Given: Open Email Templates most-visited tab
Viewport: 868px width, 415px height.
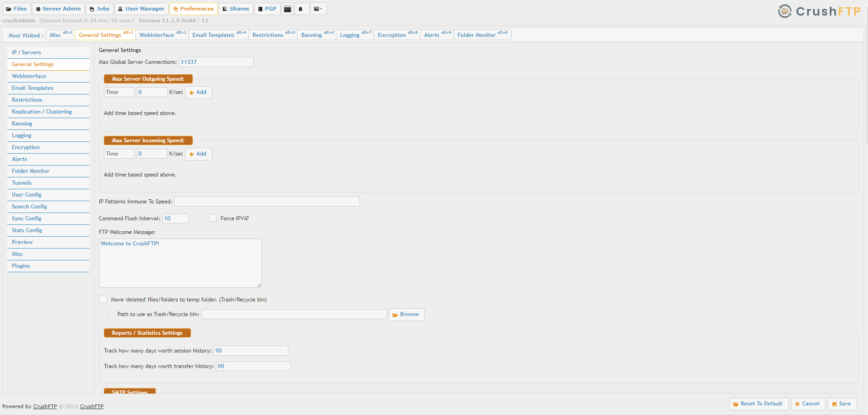Looking at the screenshot, I should tap(218, 35).
